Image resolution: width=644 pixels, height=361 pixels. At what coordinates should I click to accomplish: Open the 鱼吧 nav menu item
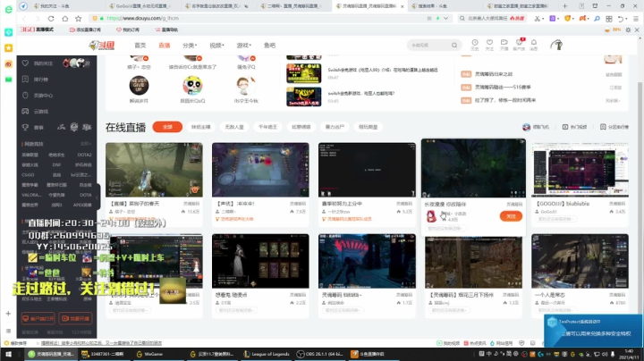pyautogui.click(x=269, y=46)
